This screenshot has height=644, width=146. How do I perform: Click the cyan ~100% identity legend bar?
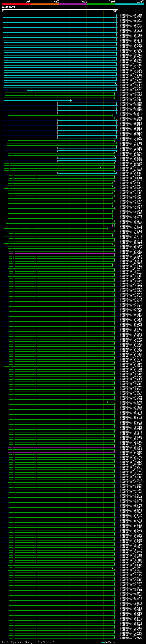(x=130, y=4)
